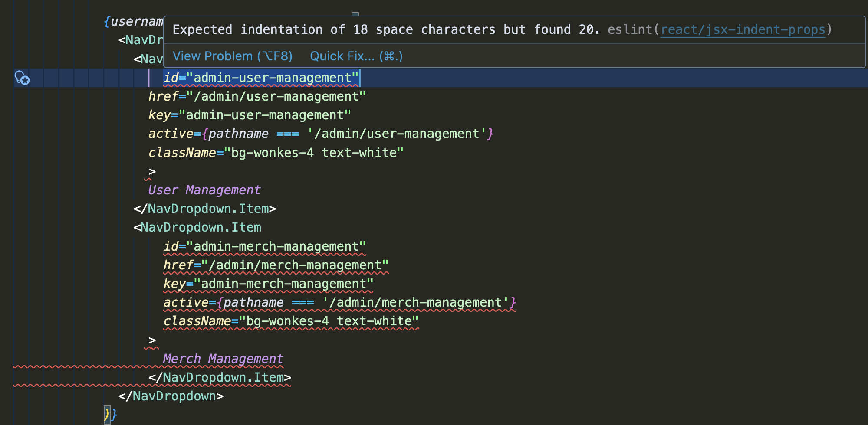Click the key="admin-user-management" attribute
This screenshot has height=425, width=868.
[x=250, y=115]
